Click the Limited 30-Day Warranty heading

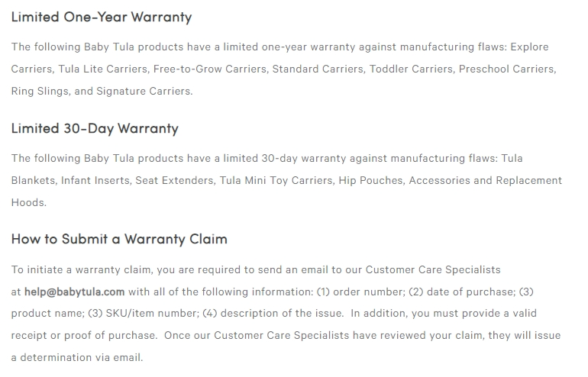tap(95, 128)
